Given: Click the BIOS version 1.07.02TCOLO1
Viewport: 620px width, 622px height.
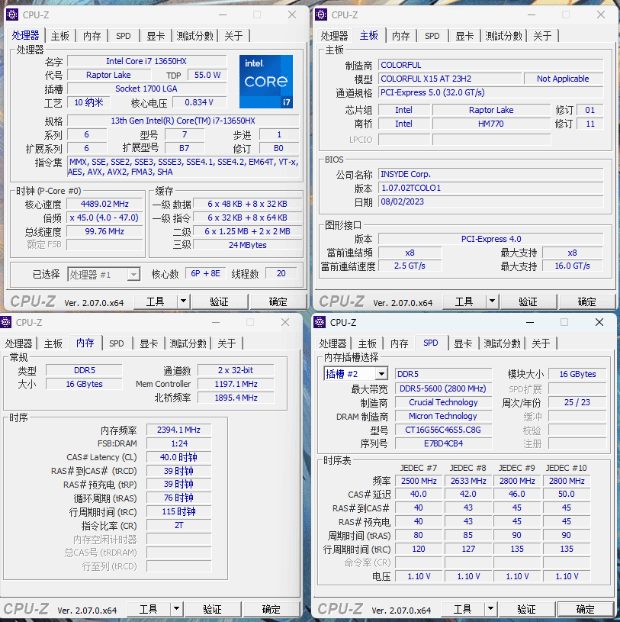Looking at the screenshot, I should click(490, 188).
